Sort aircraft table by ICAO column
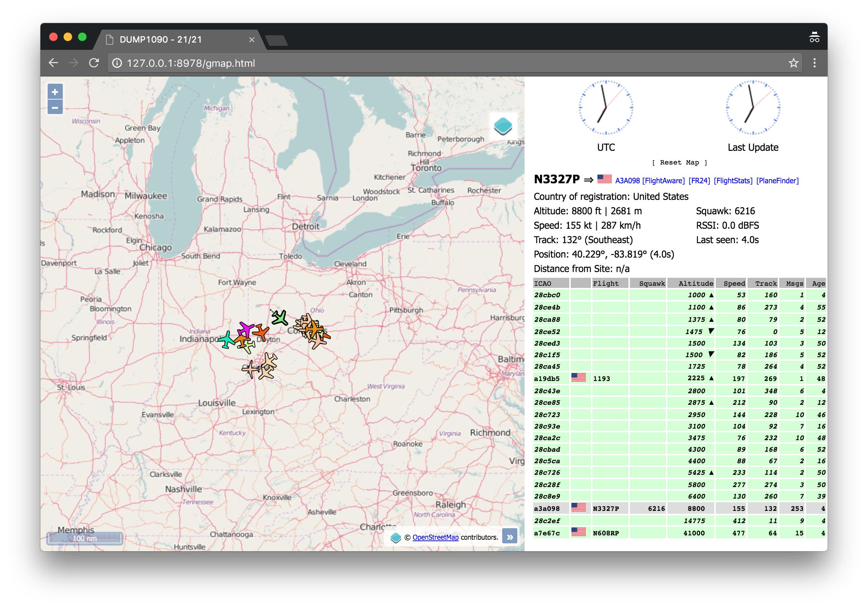The height and width of the screenshot is (609, 868). tap(543, 283)
